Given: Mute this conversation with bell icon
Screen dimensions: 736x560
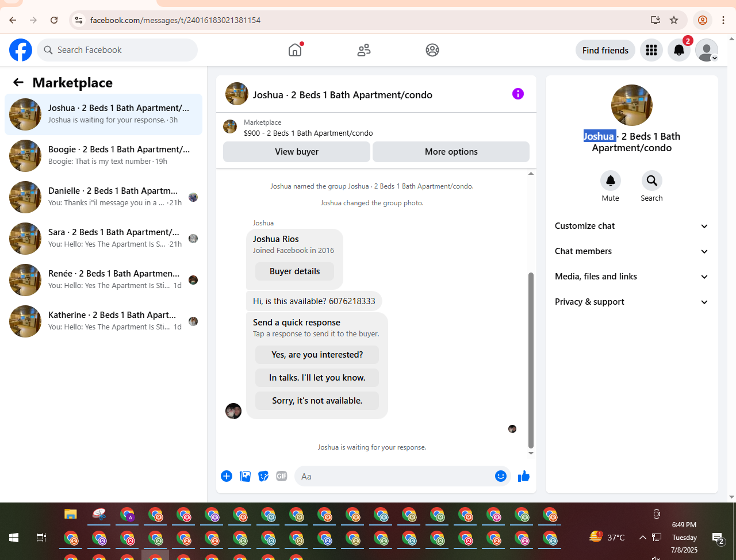Looking at the screenshot, I should pyautogui.click(x=611, y=181).
